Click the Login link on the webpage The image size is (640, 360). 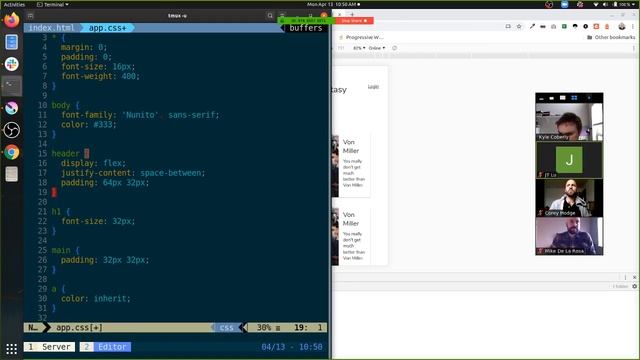[373, 87]
